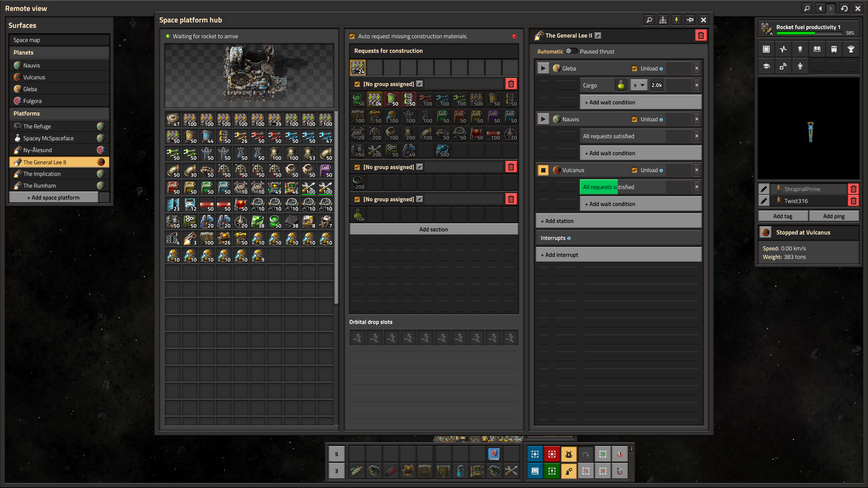
Task: Click Add section button
Action: (434, 229)
